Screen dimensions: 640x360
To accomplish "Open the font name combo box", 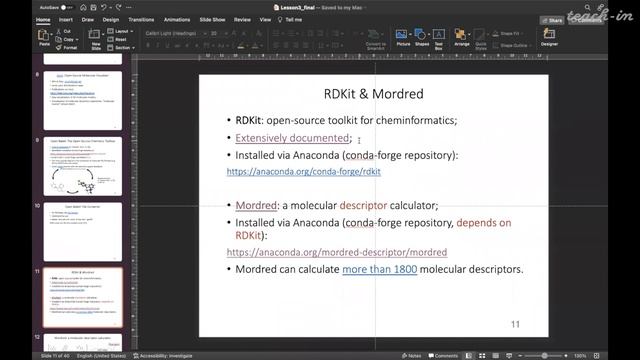I will coord(176,33).
